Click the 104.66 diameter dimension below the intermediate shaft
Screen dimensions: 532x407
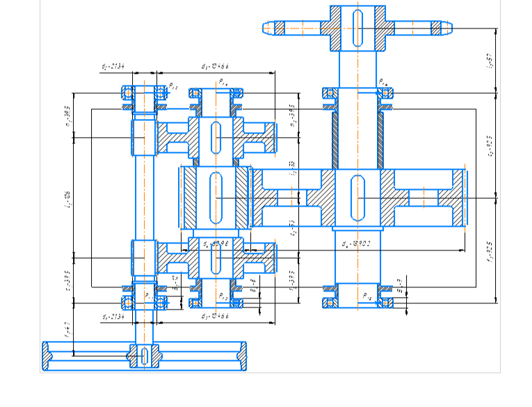[x=215, y=316]
